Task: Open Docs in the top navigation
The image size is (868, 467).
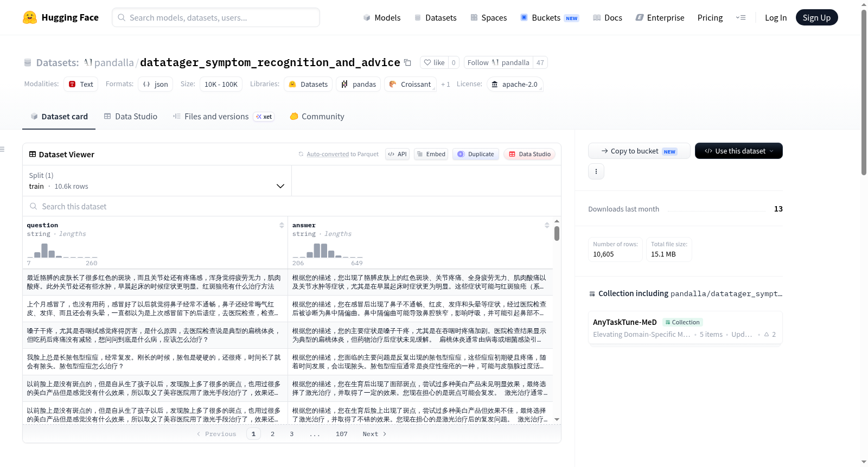Action: 607,17
